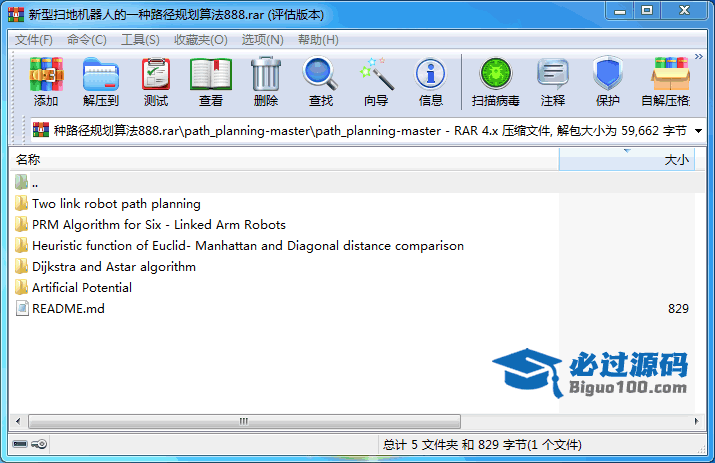Viewport: 715px width, 463px height.
Task: Open the address bar path dropdown
Action: coord(698,131)
